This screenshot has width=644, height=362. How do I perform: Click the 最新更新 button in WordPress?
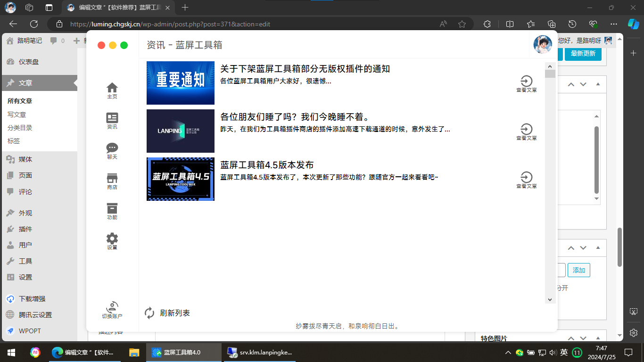point(583,53)
